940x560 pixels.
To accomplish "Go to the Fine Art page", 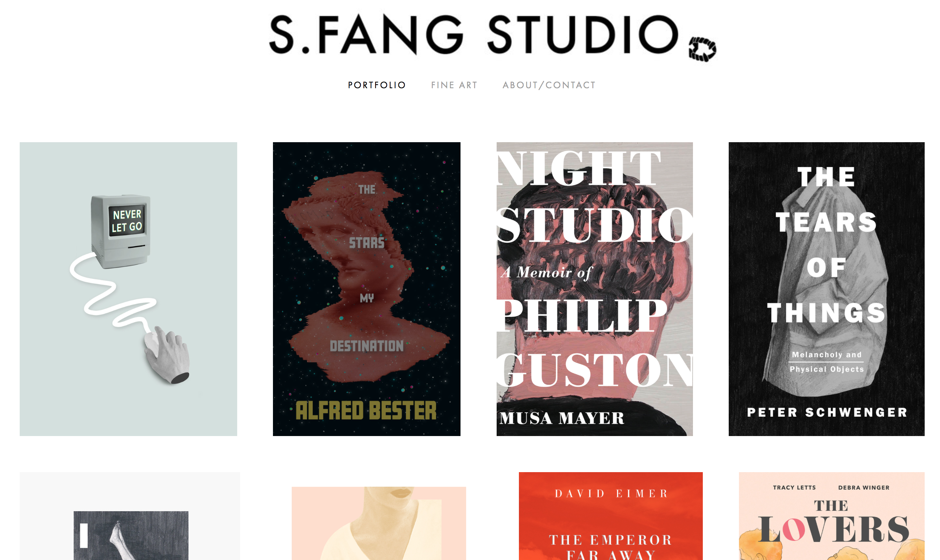I will pyautogui.click(x=454, y=85).
